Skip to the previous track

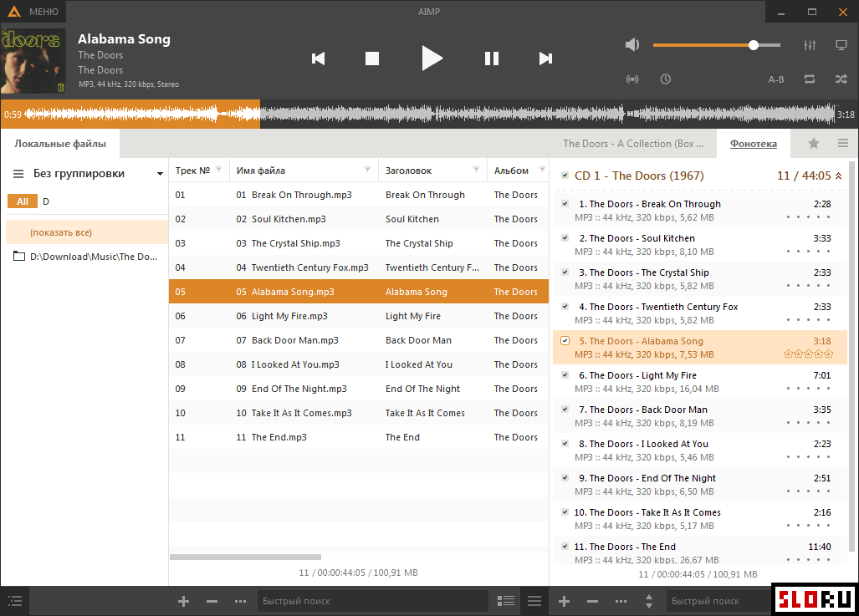(319, 59)
